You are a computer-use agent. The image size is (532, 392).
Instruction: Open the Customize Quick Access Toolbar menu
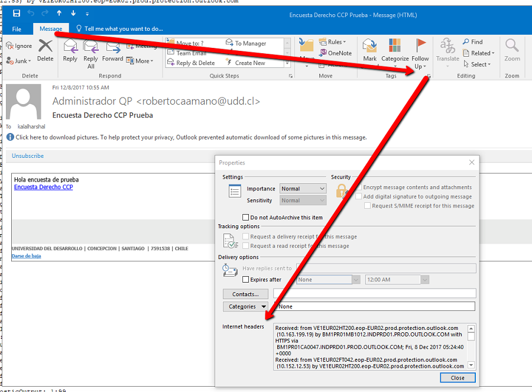(87, 14)
